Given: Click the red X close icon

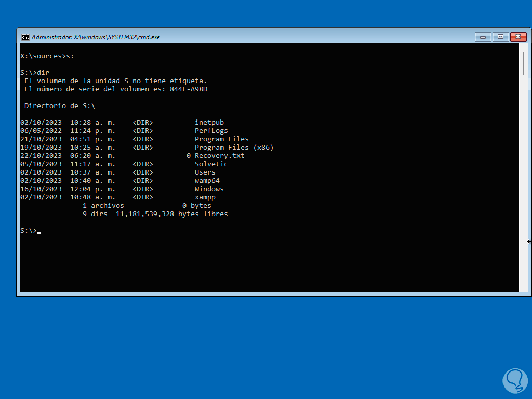Looking at the screenshot, I should click(518, 37).
